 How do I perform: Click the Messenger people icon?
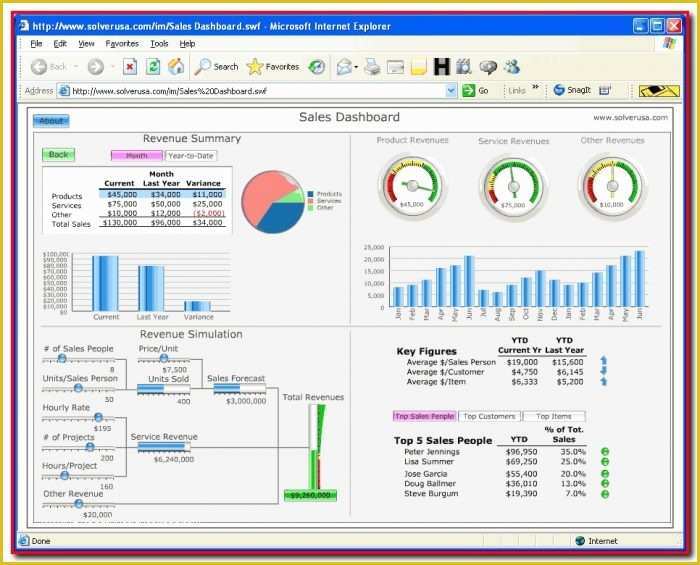(x=512, y=67)
